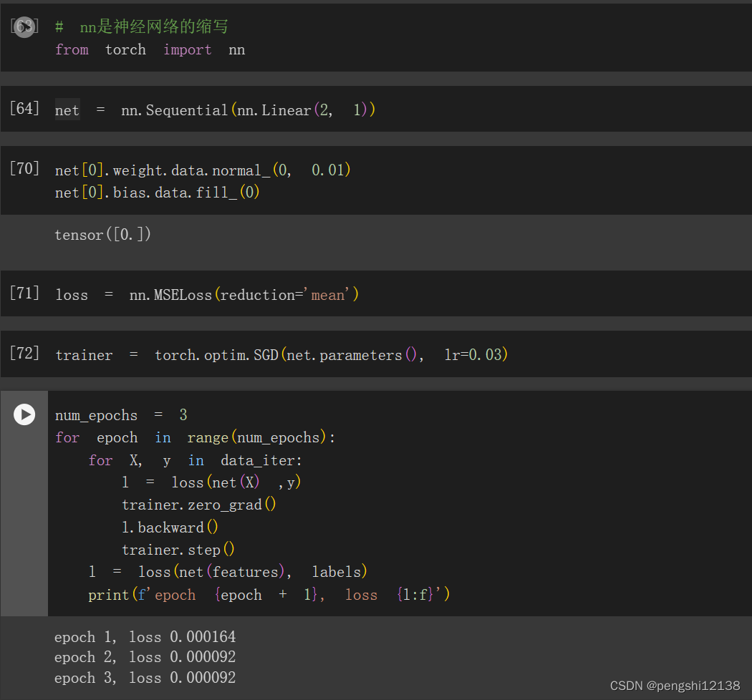Run the training loop cell
Screen dimensions: 752x700
point(24,414)
